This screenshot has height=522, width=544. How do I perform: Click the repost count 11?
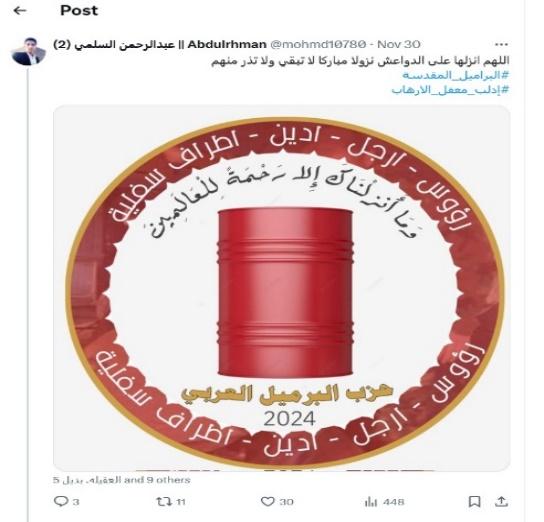tap(181, 502)
